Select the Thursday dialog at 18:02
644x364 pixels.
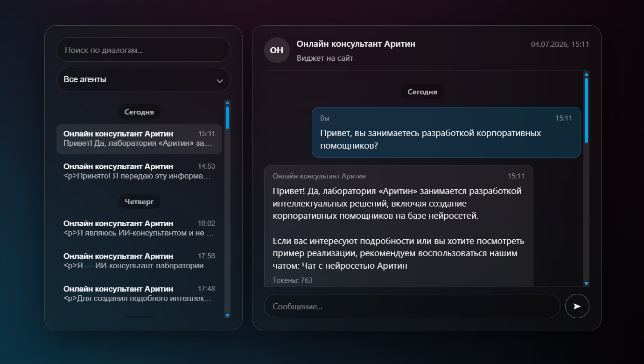click(139, 228)
